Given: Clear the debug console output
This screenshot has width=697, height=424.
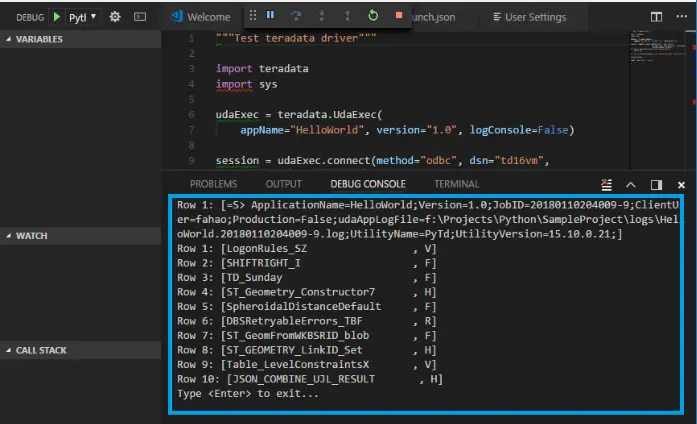Looking at the screenshot, I should click(606, 184).
